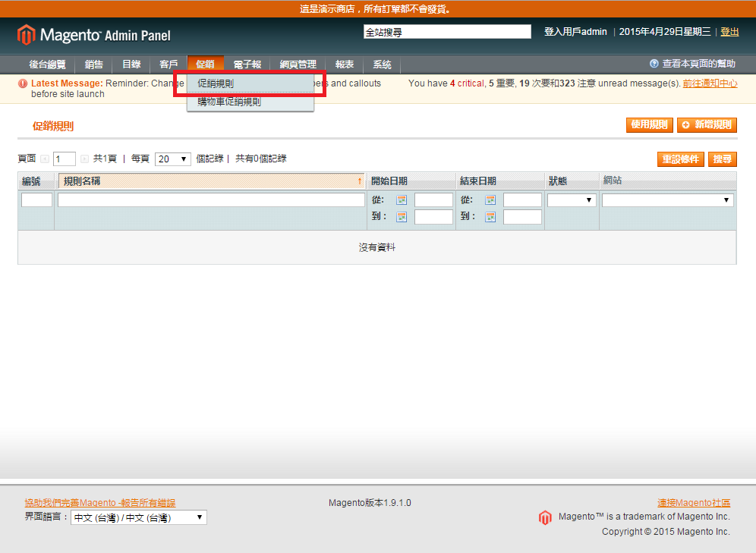
Task: Click the previous page arrow icon
Action: pos(45,159)
